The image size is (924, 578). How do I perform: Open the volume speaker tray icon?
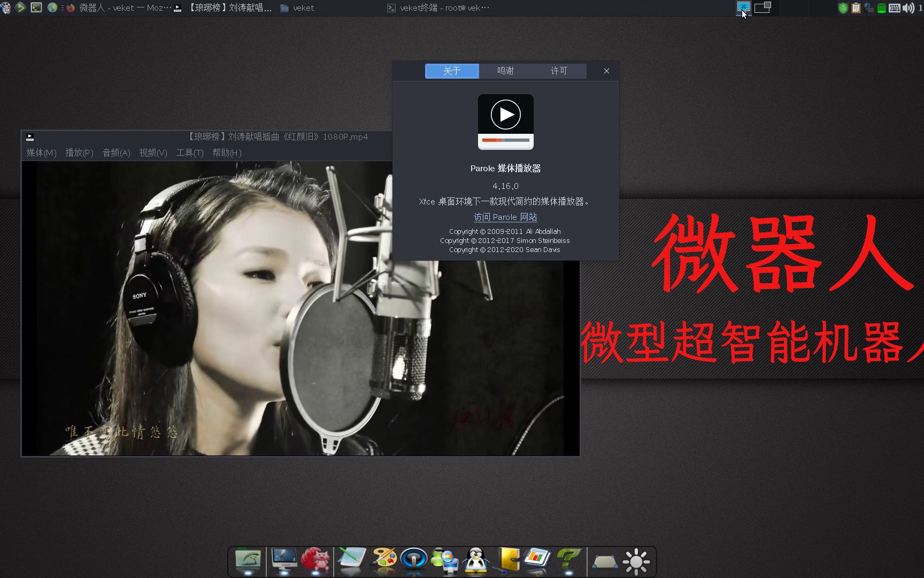(908, 8)
